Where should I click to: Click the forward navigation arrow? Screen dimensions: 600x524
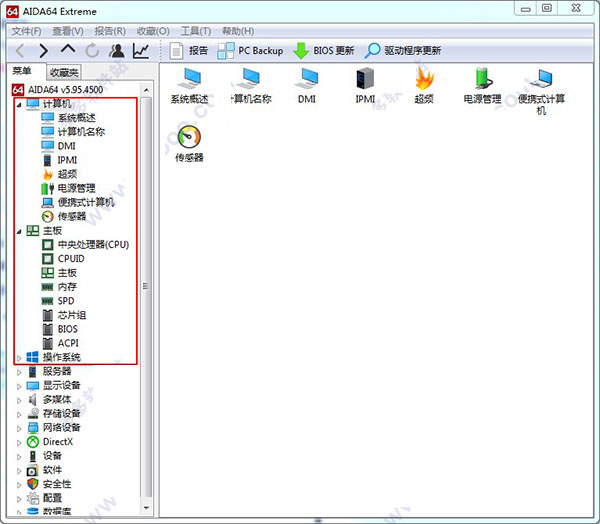pos(44,51)
